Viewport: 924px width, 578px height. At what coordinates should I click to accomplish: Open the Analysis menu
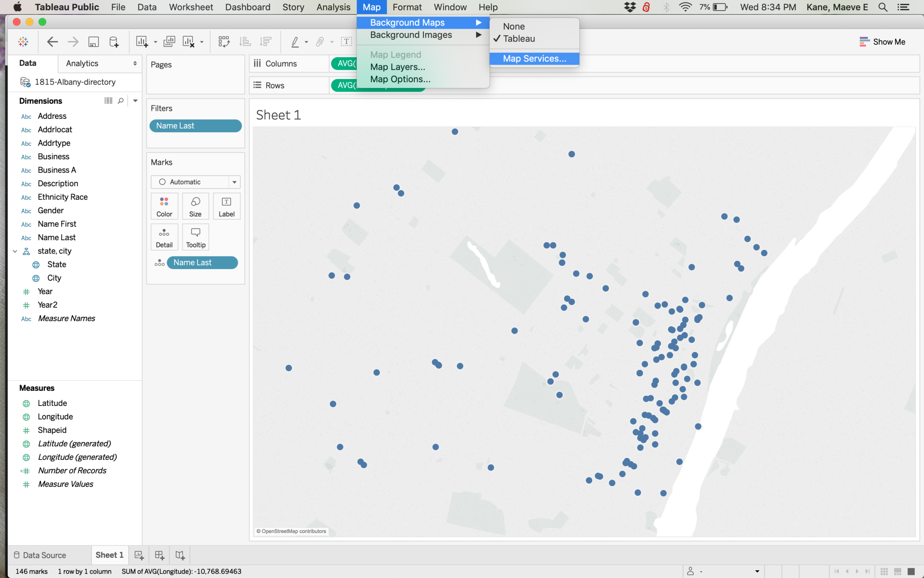[333, 7]
